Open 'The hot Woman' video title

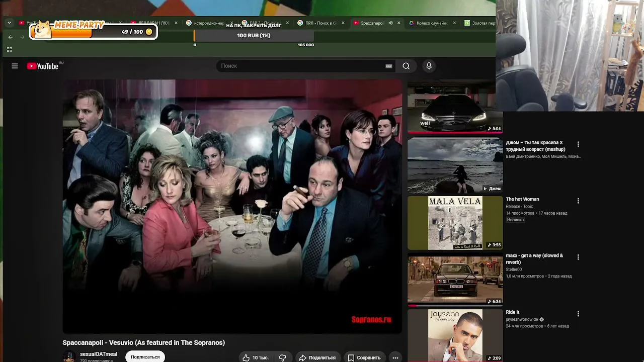pos(522,200)
